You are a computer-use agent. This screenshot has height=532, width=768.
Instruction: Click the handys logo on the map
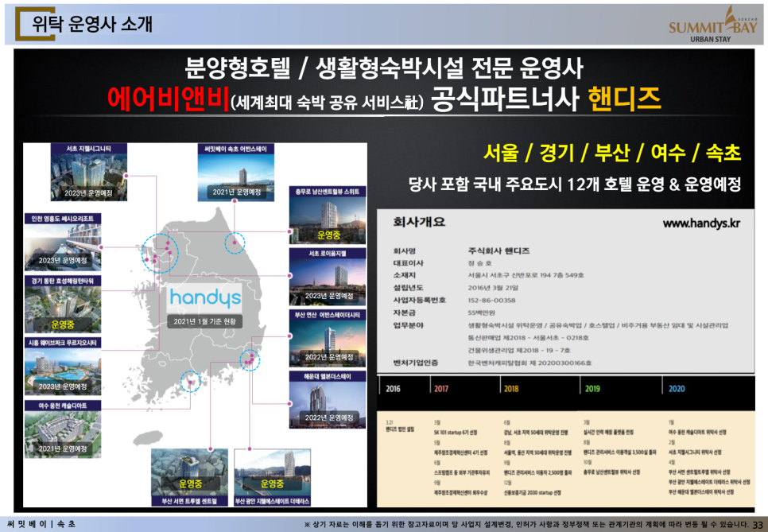click(204, 298)
